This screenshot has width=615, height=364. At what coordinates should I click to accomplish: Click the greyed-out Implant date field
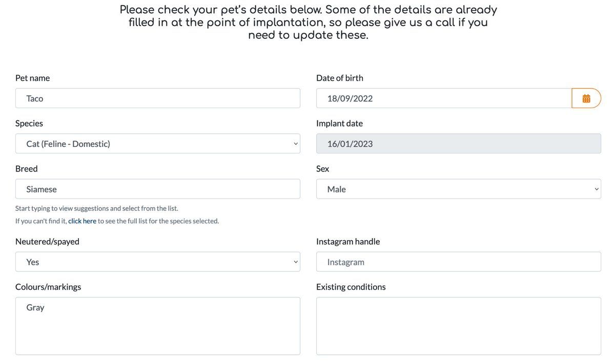click(x=459, y=144)
